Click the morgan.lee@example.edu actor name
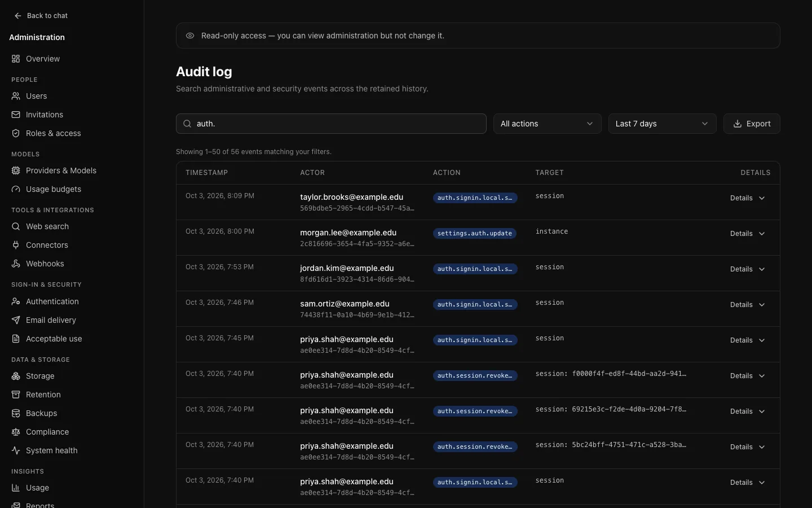Viewport: 812px width, 508px height. point(348,233)
